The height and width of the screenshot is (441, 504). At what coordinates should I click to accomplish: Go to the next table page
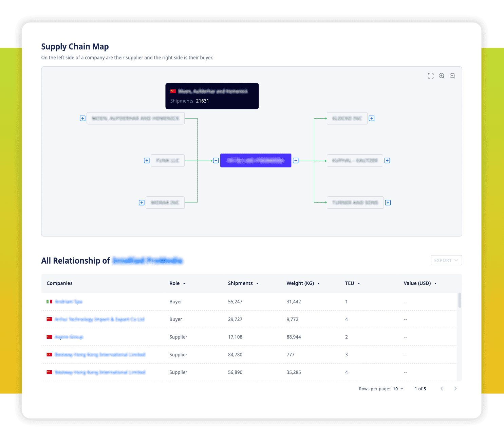[455, 389]
